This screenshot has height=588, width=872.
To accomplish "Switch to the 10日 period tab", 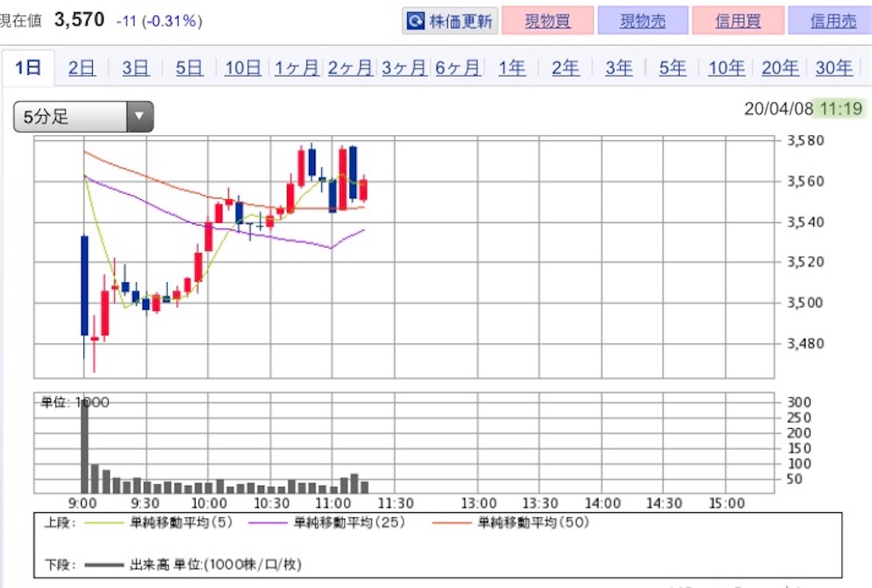I will (x=243, y=68).
